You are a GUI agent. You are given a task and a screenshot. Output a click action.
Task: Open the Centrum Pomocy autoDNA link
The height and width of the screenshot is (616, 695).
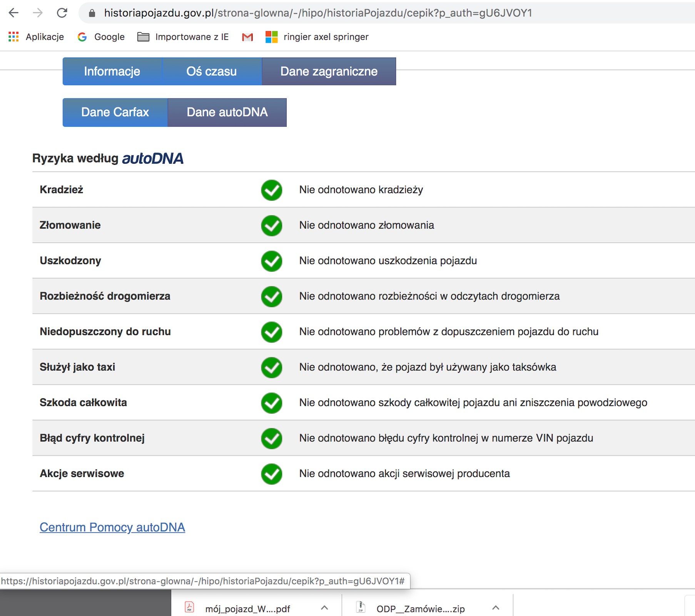point(112,527)
